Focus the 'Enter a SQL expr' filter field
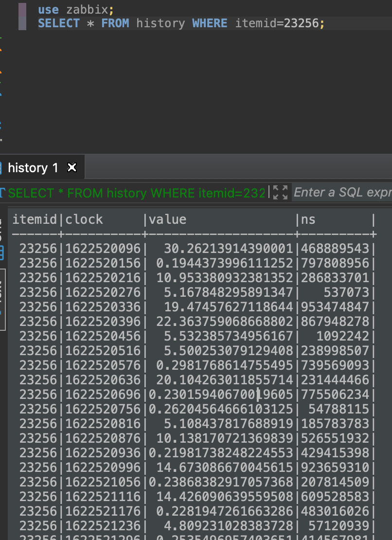This screenshot has width=392, height=540. (342, 192)
